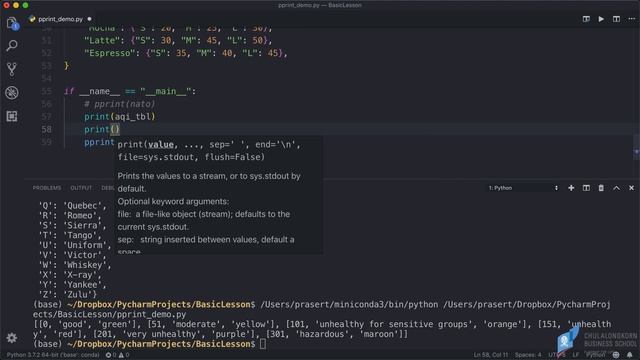Go to line via 'Ln 58, Col 11'
The width and height of the screenshot is (640, 360).
(x=491, y=355)
